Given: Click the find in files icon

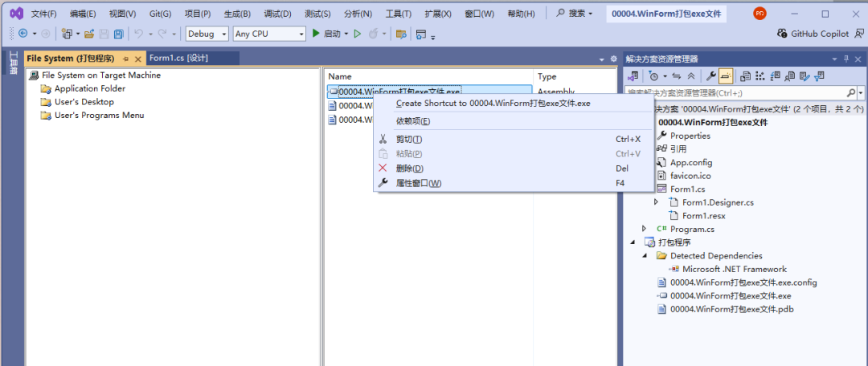Looking at the screenshot, I should tap(401, 34).
